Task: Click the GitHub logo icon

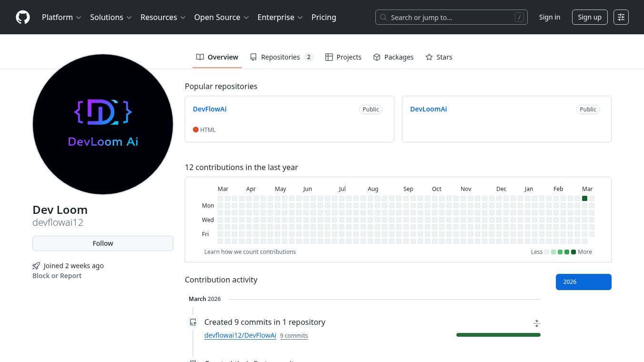Action: point(23,17)
